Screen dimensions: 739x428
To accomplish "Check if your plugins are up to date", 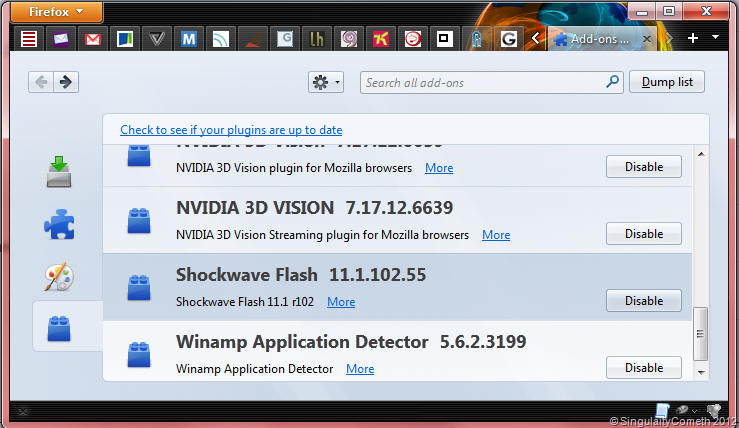I will point(231,130).
